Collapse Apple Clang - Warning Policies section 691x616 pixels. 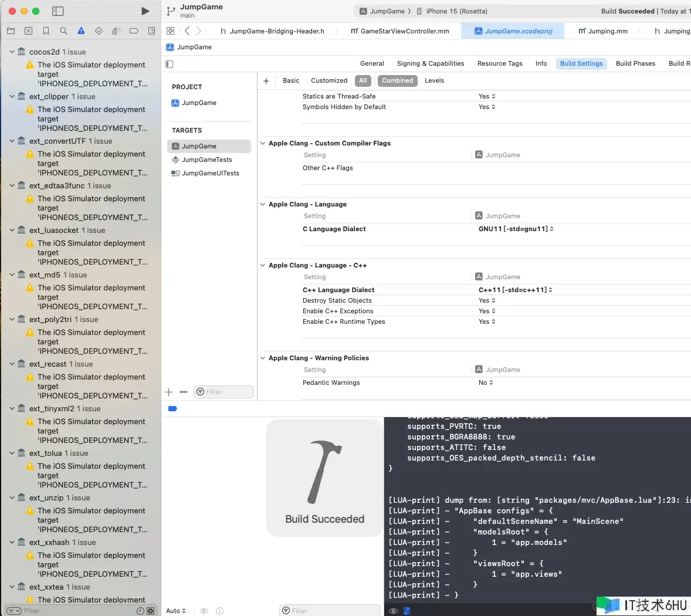pyautogui.click(x=263, y=358)
